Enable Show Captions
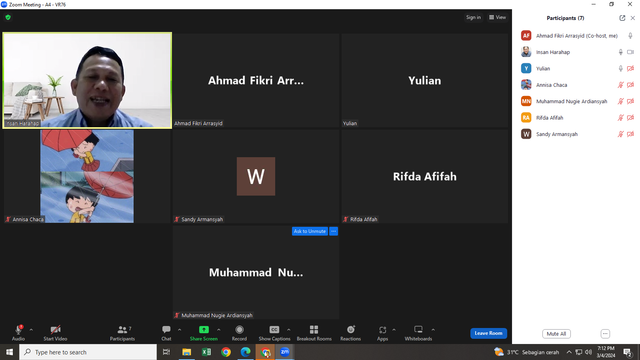The height and width of the screenshot is (360, 640). [274, 333]
